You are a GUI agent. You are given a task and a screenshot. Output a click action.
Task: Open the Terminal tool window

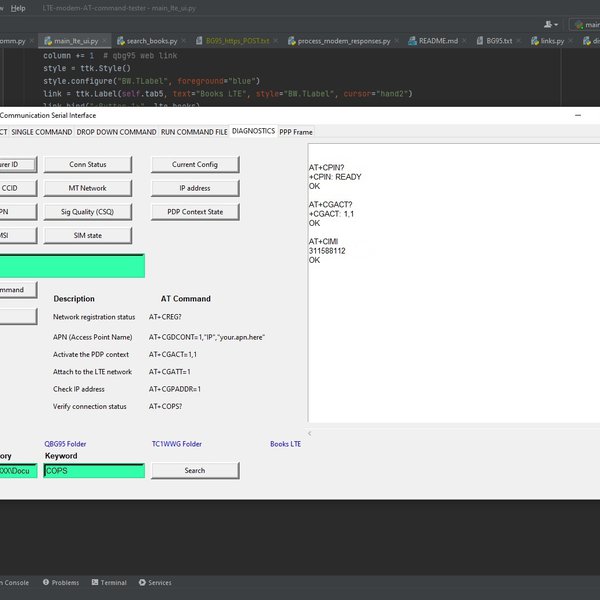[x=109, y=582]
